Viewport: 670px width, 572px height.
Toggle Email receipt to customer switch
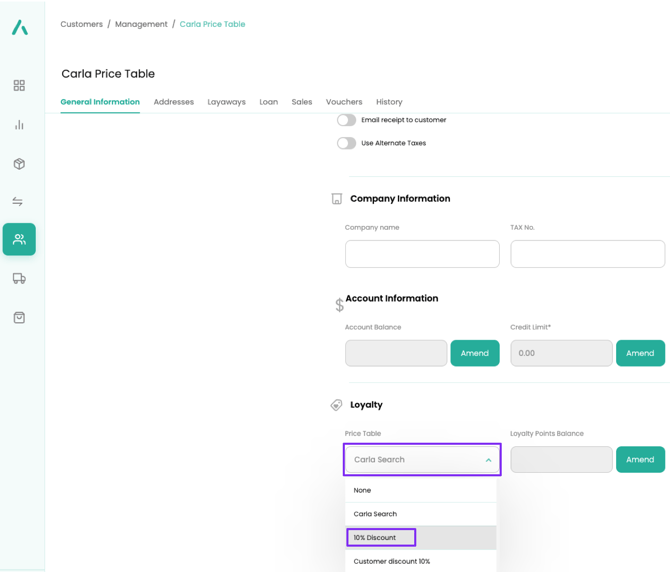tap(346, 120)
